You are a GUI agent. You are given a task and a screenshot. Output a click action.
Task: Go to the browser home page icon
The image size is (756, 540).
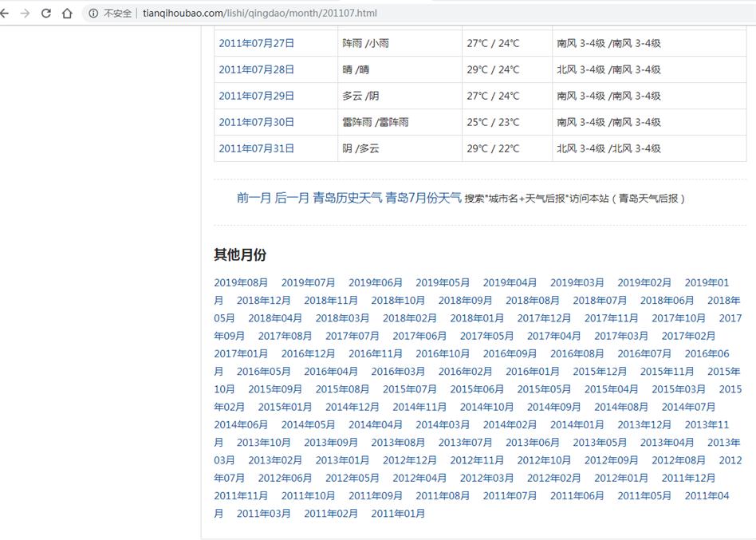coord(67,13)
